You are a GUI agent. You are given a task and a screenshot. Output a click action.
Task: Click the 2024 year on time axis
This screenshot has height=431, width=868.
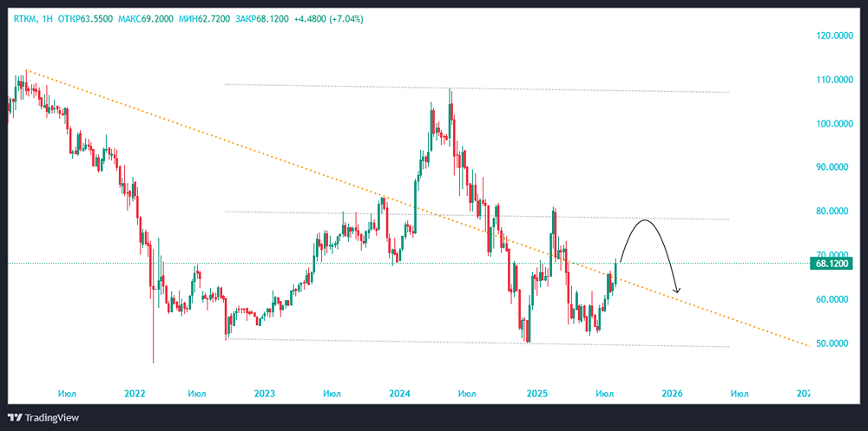click(x=399, y=394)
